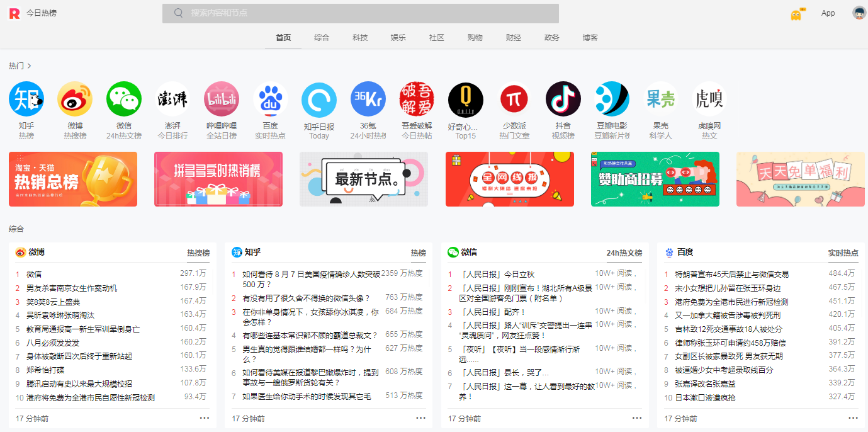Click the 知乎 logo in the card header
The width and height of the screenshot is (868, 432).
click(237, 253)
